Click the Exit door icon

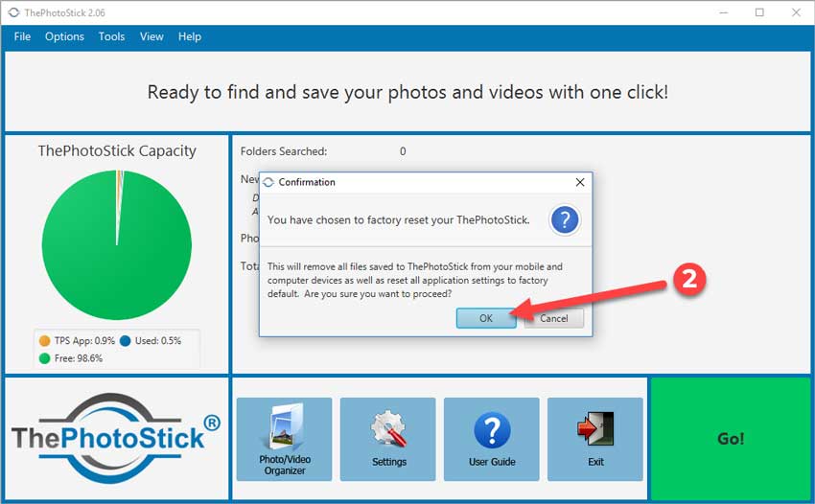[x=595, y=429]
